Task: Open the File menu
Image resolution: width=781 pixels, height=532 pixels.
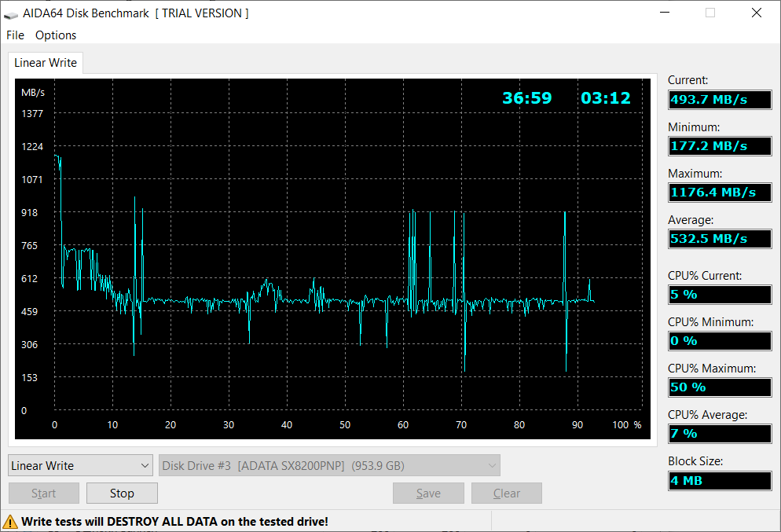Action: click(x=15, y=35)
